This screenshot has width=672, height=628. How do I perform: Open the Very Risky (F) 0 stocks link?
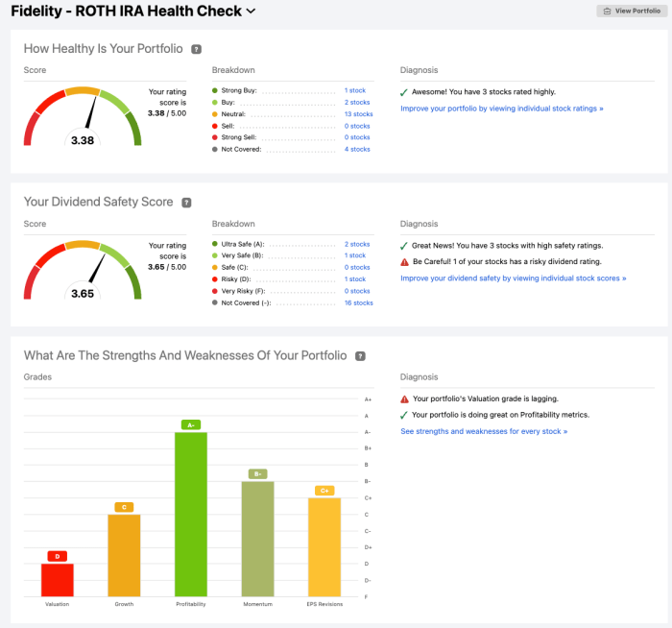tap(357, 291)
